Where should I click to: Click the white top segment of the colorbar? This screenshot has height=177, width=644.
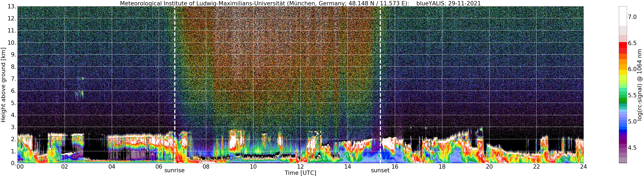623,16
